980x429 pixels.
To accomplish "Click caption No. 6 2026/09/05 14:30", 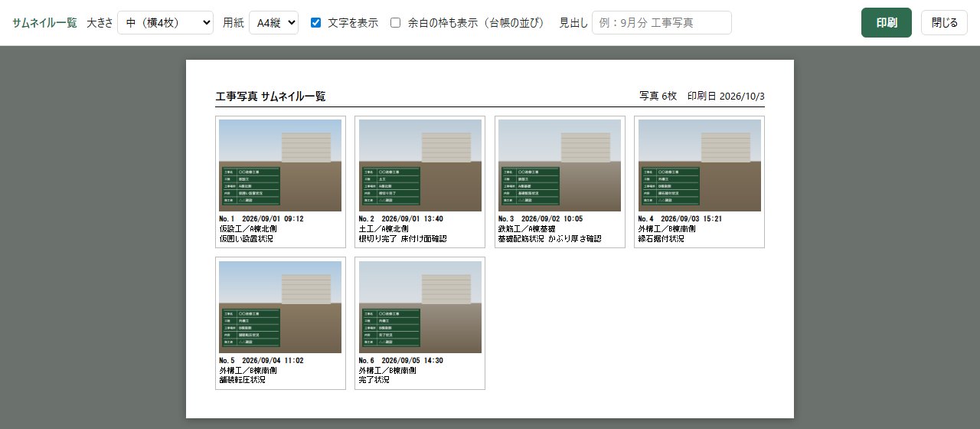I will (x=401, y=361).
